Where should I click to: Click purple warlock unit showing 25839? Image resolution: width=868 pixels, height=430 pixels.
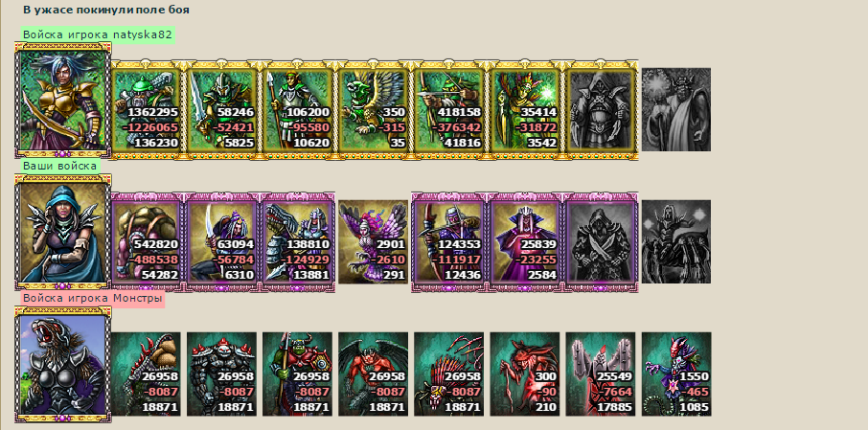[x=525, y=242]
